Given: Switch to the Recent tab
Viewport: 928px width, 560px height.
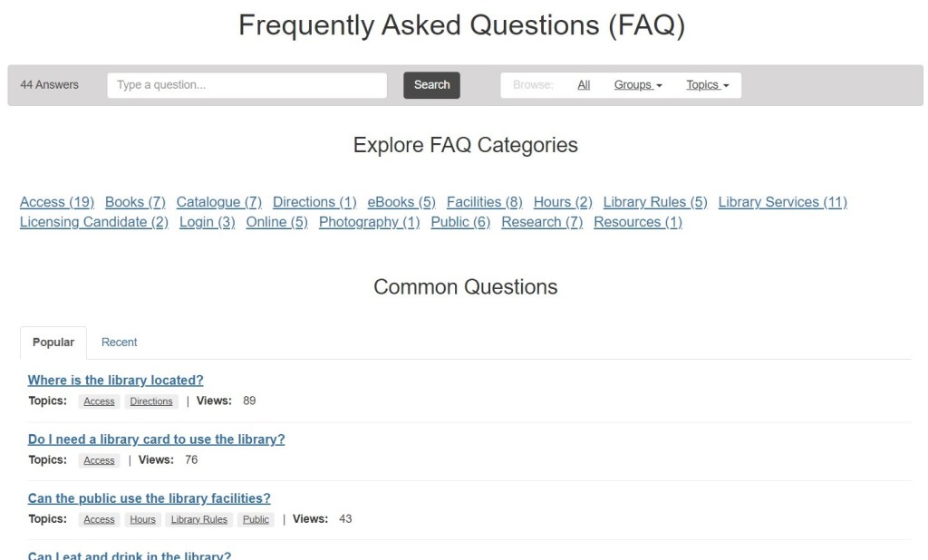Looking at the screenshot, I should (119, 343).
